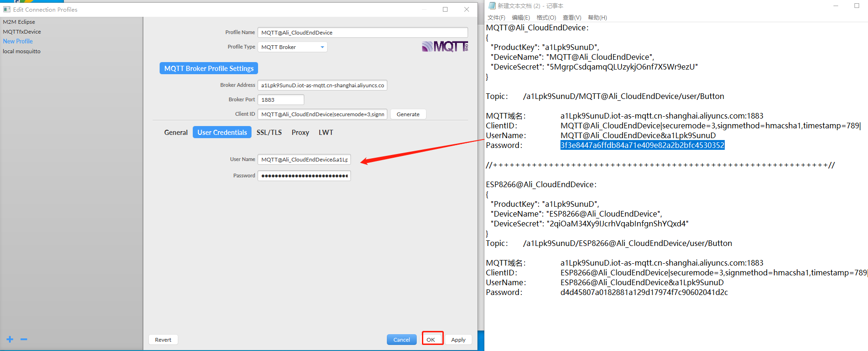This screenshot has width=868, height=351.
Task: Select M2M Eclipse profile
Action: pos(19,22)
